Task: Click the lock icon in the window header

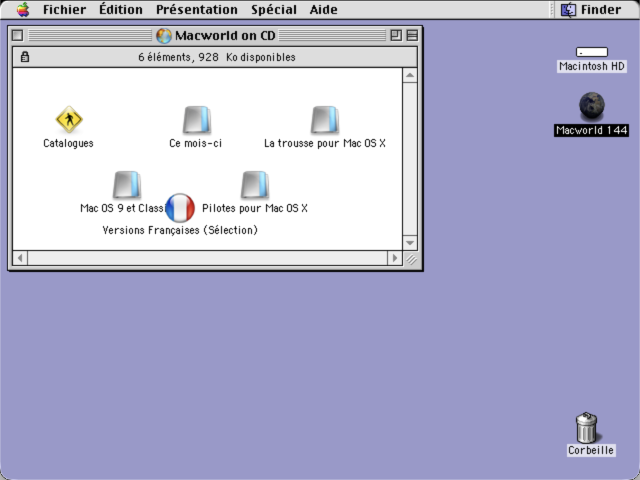Action: click(25, 57)
